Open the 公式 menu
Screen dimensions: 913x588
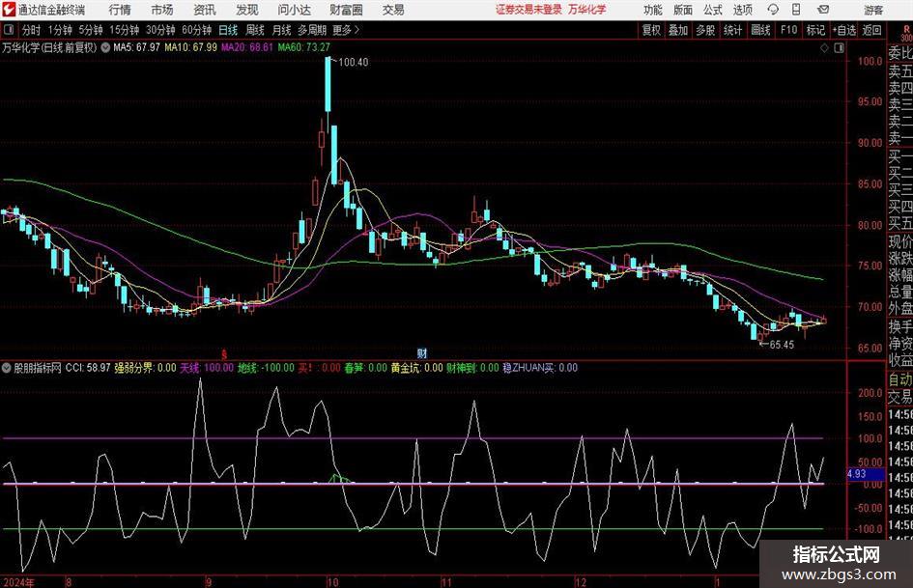click(713, 10)
